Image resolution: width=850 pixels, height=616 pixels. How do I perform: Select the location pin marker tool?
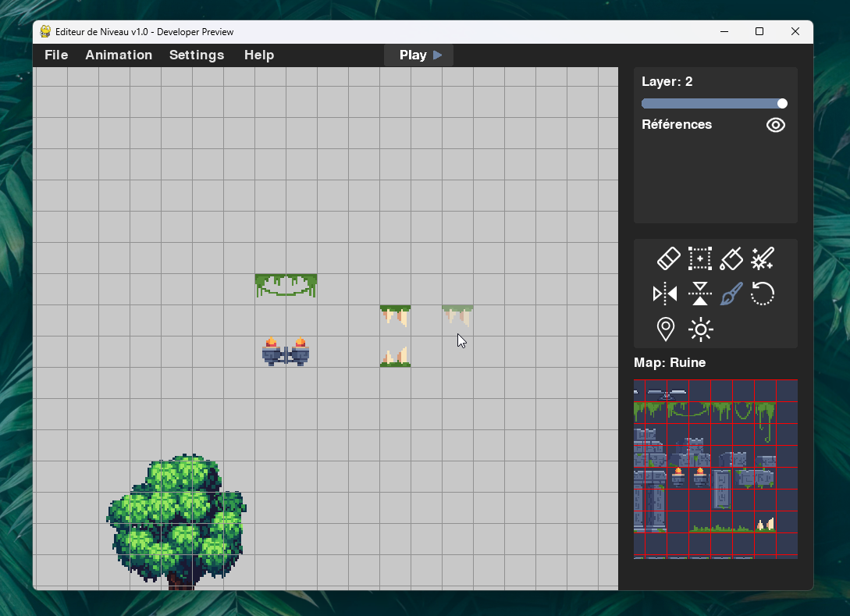click(x=665, y=329)
